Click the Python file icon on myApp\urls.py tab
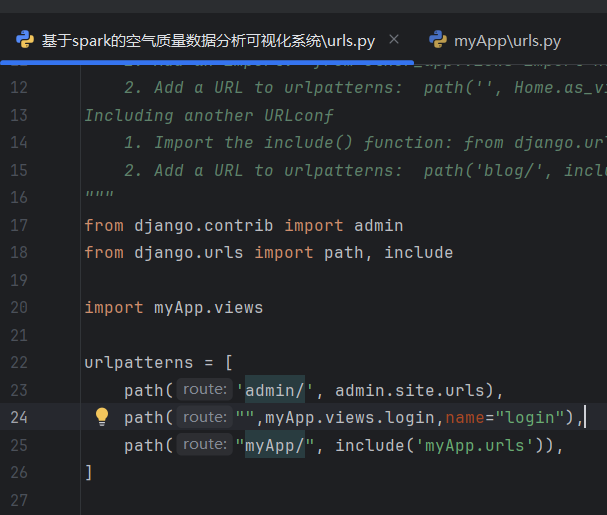This screenshot has width=607, height=515. [x=437, y=40]
